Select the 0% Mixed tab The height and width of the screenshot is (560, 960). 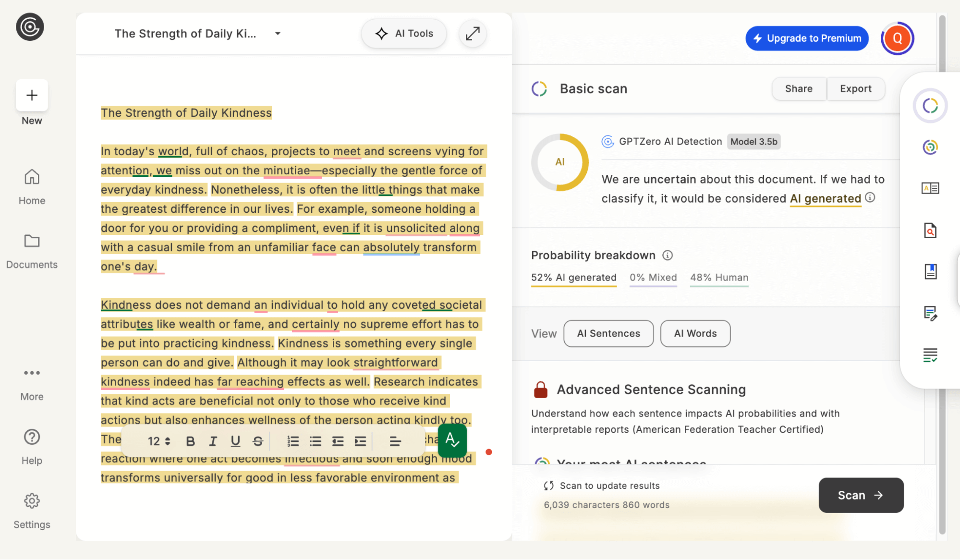[x=653, y=278]
